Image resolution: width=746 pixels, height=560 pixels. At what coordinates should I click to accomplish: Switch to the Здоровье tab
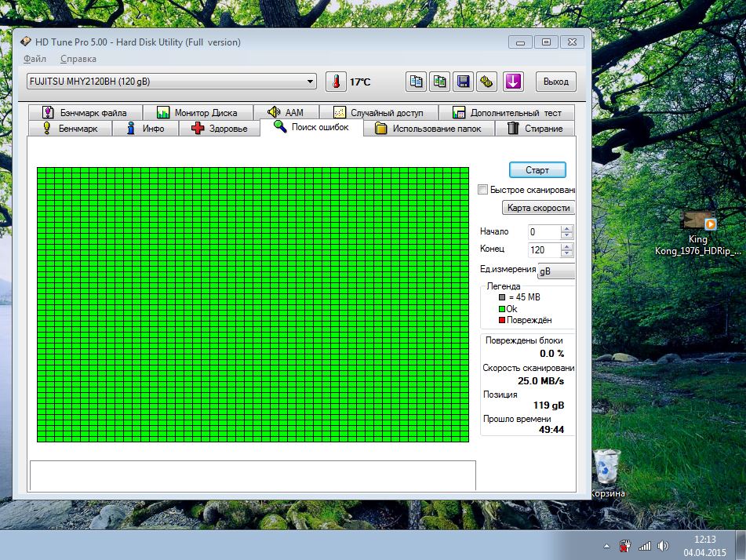[x=220, y=129]
